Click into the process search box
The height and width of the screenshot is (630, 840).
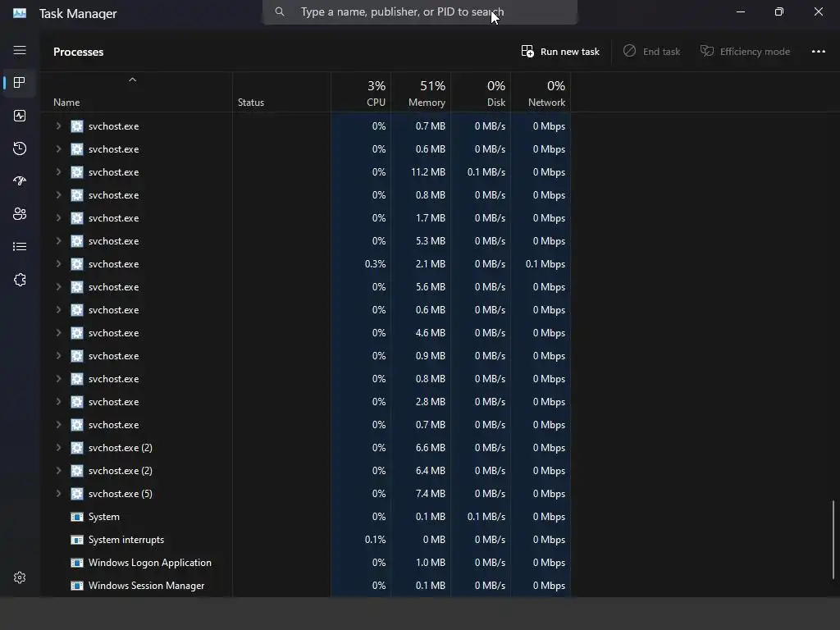(x=420, y=11)
